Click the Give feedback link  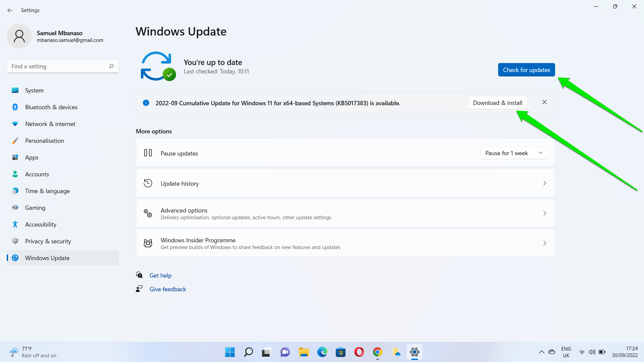coord(168,289)
